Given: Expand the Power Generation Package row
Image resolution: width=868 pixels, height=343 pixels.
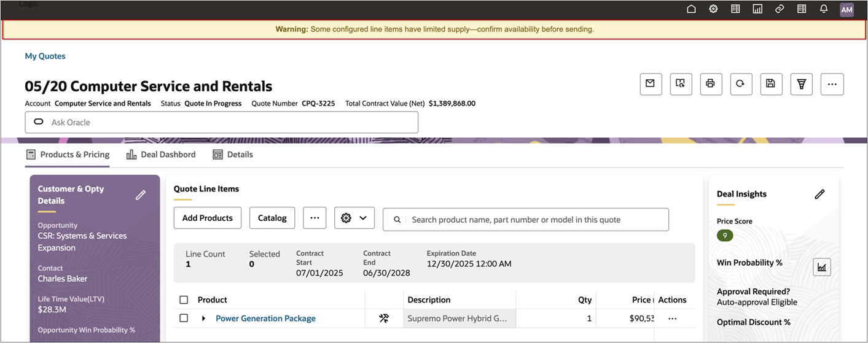Looking at the screenshot, I should [x=203, y=318].
